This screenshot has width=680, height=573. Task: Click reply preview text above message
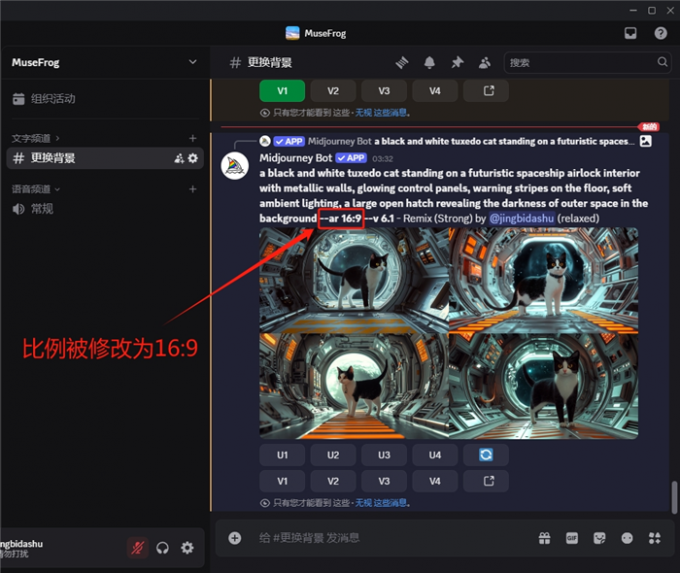[x=506, y=141]
